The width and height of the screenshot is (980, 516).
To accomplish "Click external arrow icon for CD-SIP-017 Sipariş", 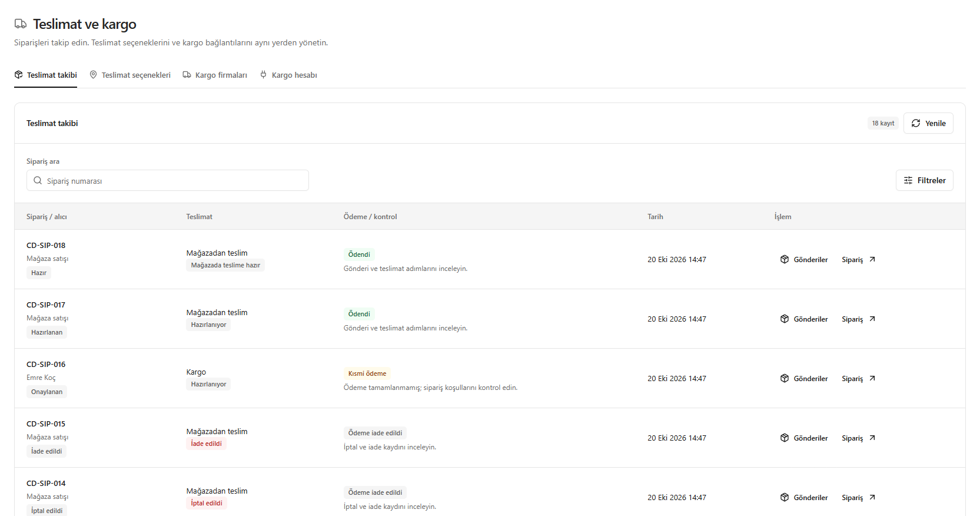I will pos(872,319).
